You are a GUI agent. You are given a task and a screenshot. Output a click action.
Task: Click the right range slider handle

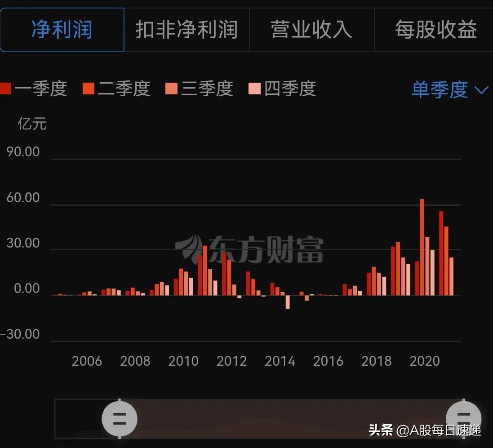(x=463, y=419)
